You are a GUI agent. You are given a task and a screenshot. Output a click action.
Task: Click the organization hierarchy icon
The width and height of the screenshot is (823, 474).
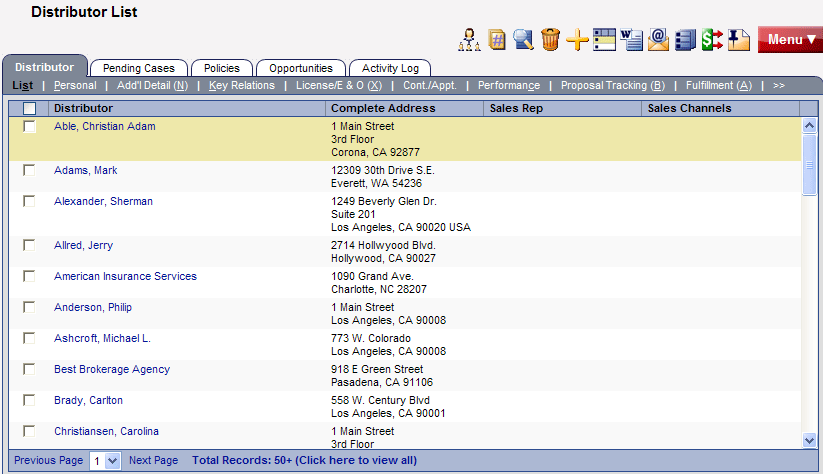point(469,39)
